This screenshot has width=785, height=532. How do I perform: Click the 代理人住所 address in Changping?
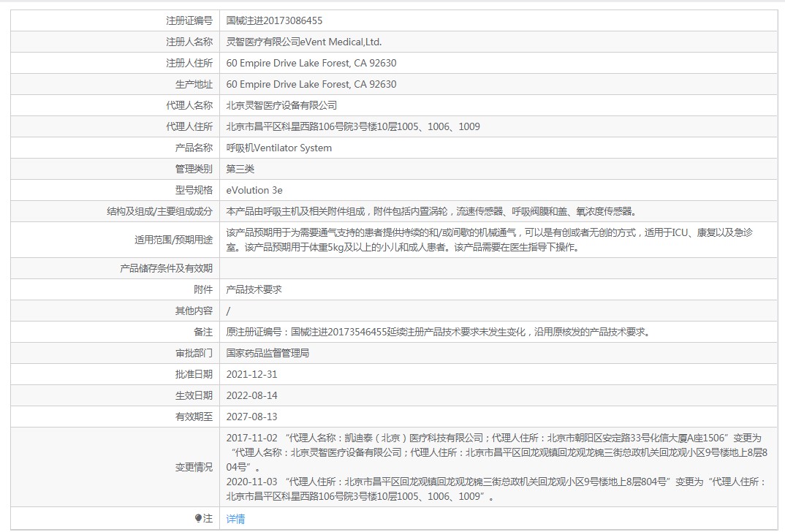pos(353,126)
